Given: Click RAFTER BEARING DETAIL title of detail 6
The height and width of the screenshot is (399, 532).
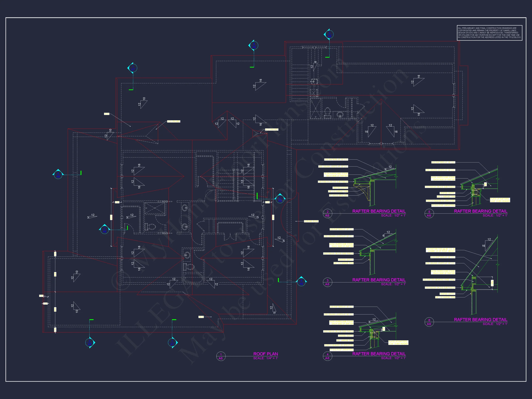Looking at the screenshot, I should (x=480, y=320).
